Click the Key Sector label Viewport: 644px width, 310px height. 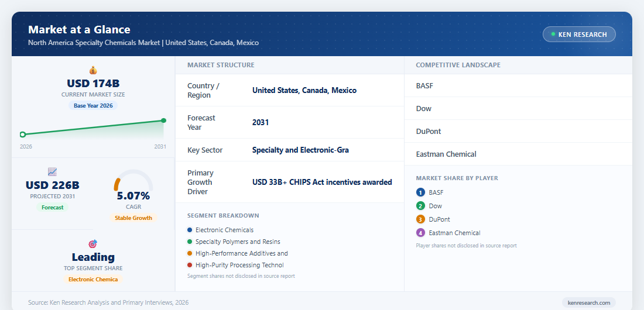coord(205,150)
